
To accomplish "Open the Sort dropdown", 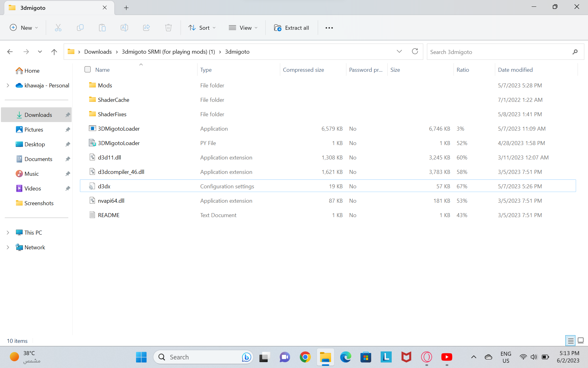I will point(202,28).
